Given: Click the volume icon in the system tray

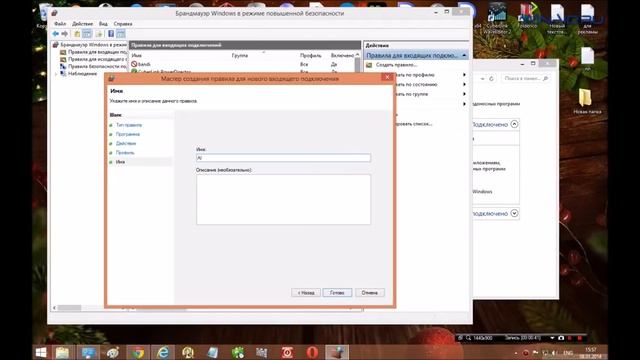Looking at the screenshot, I should 554,353.
